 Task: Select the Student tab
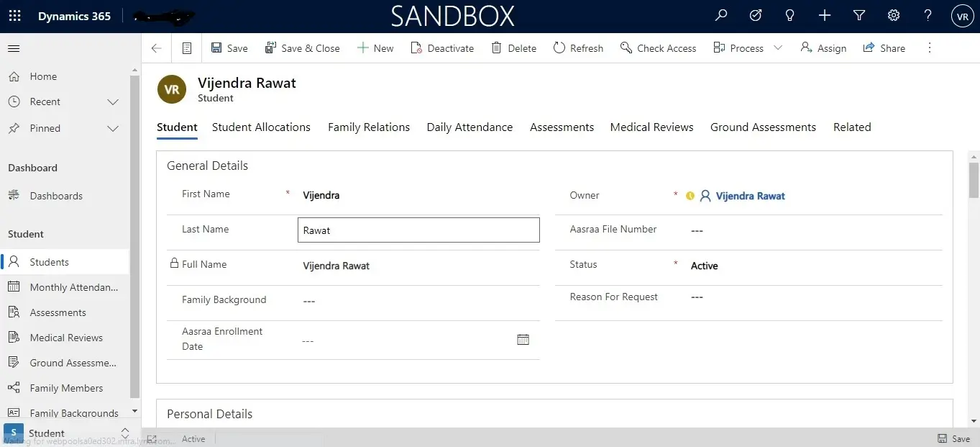point(177,127)
